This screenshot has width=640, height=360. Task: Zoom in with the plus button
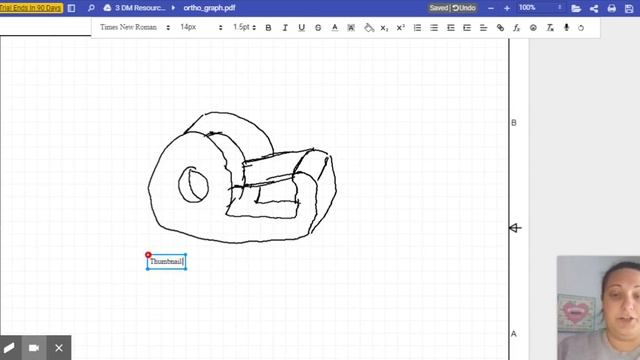[507, 8]
